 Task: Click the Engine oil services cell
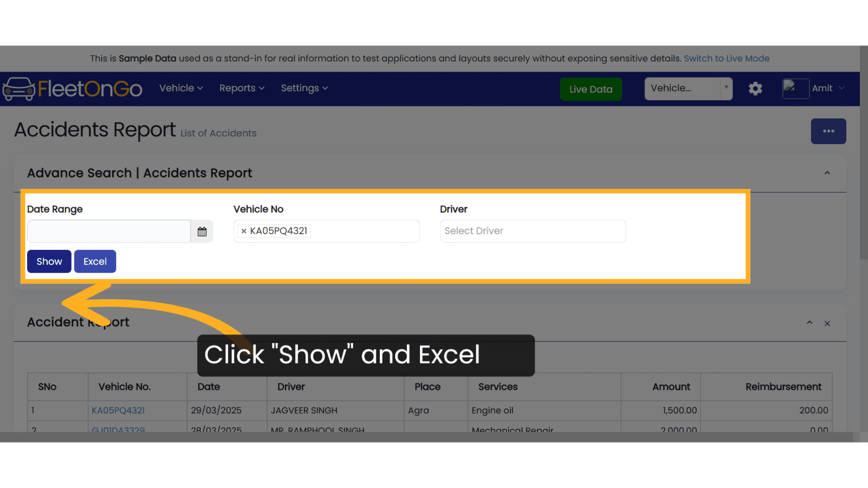coord(544,410)
